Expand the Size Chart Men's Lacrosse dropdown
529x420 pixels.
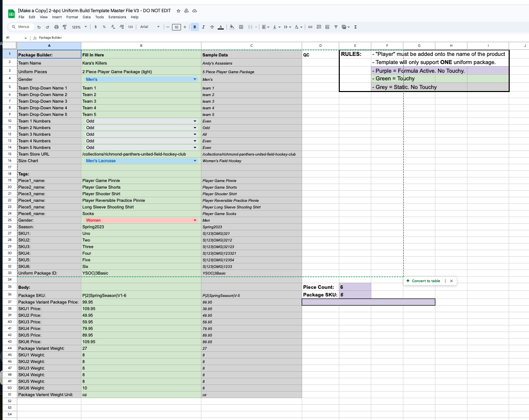point(195,161)
